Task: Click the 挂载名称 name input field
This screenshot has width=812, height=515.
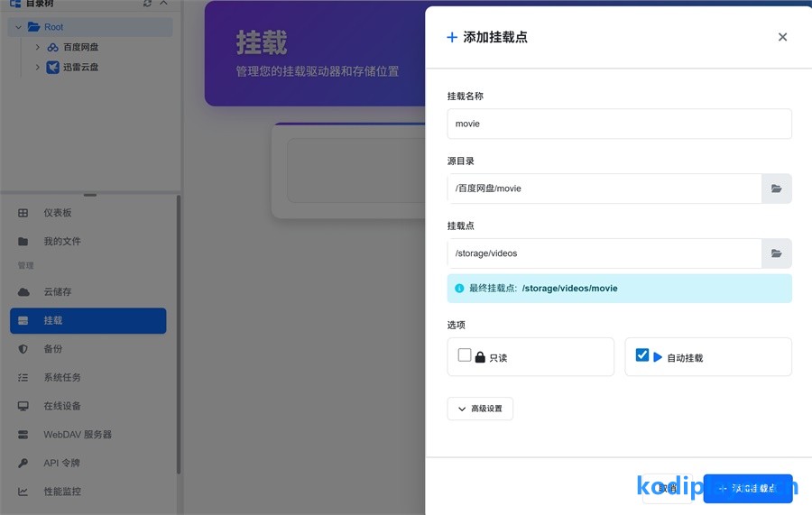Action: click(x=619, y=124)
